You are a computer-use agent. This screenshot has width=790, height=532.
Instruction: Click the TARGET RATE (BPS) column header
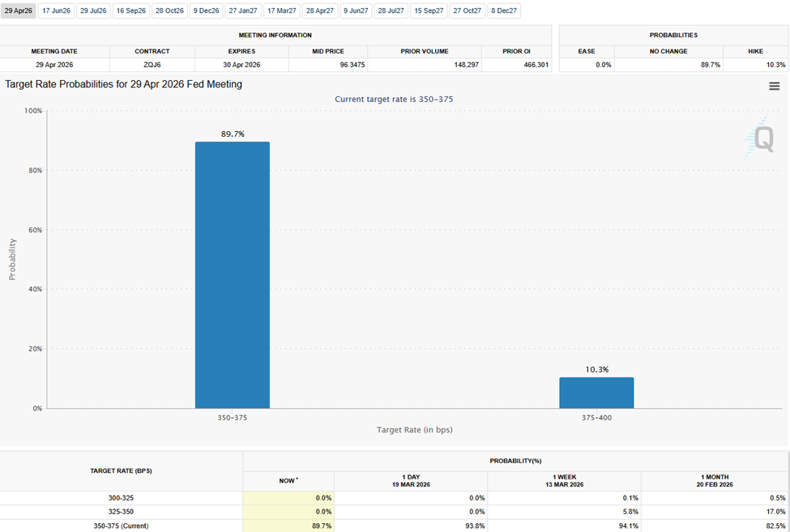tap(121, 471)
